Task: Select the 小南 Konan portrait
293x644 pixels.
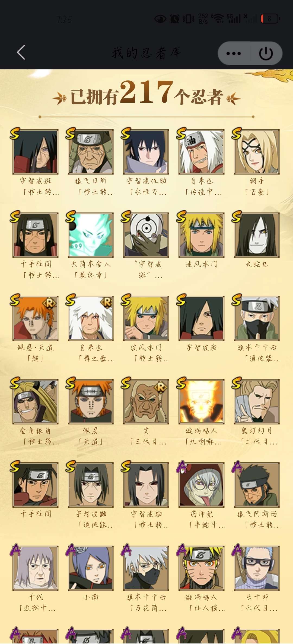Action: [91, 568]
